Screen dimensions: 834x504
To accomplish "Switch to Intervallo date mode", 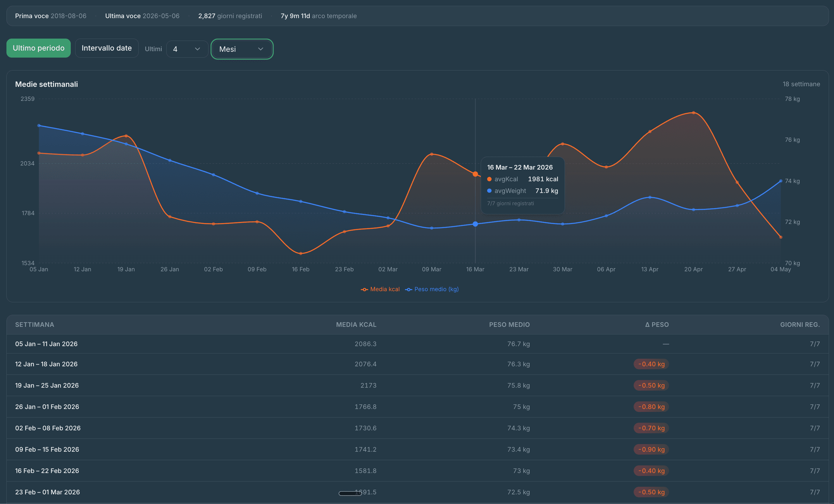I will click(x=107, y=48).
